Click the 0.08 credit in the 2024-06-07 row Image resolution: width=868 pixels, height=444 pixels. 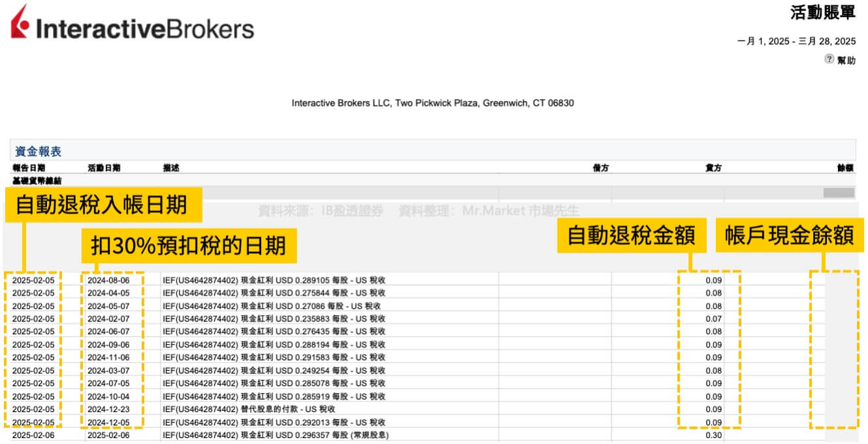point(713,332)
